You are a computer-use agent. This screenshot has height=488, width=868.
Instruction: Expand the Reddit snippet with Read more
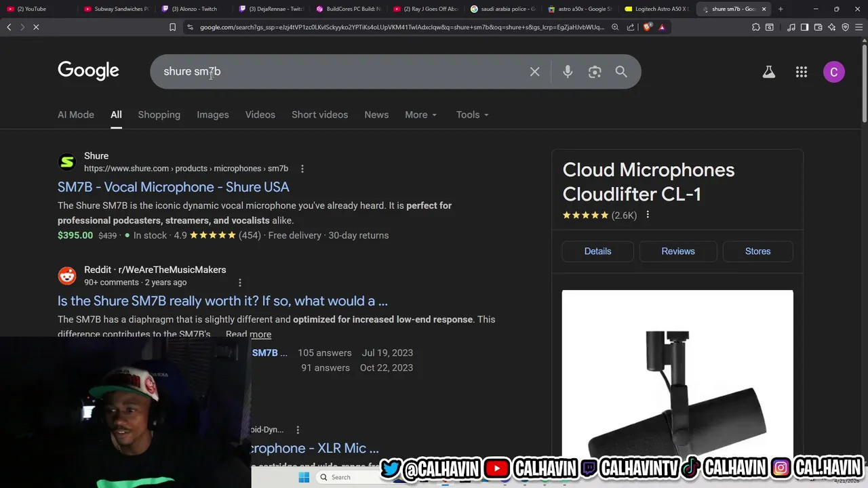pos(248,334)
